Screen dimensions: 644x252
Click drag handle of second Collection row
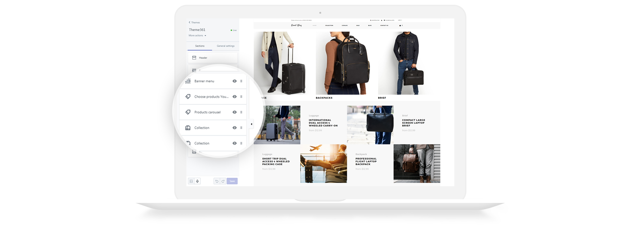point(241,143)
